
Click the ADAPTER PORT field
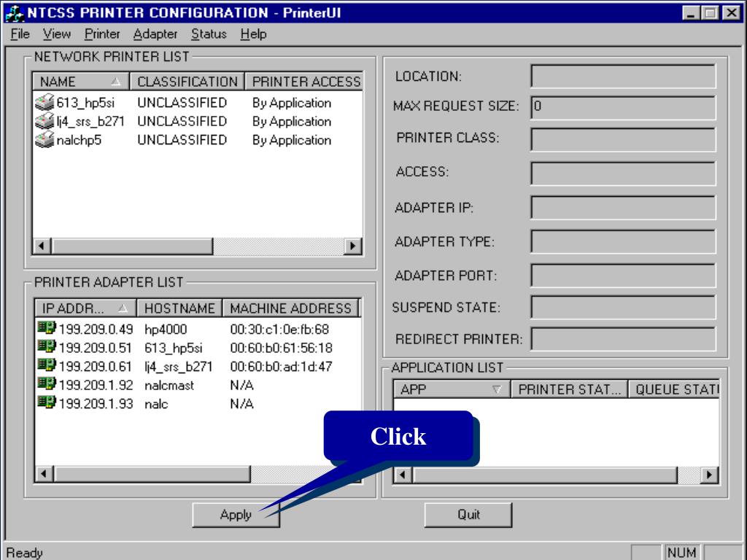pos(623,275)
